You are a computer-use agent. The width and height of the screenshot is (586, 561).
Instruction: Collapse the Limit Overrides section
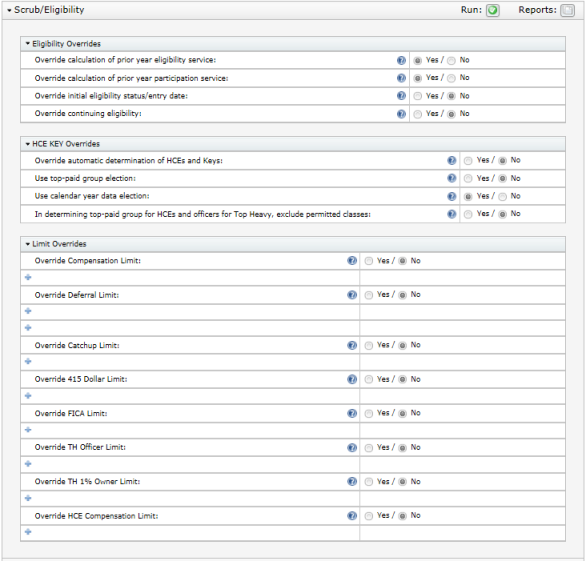pos(28,244)
